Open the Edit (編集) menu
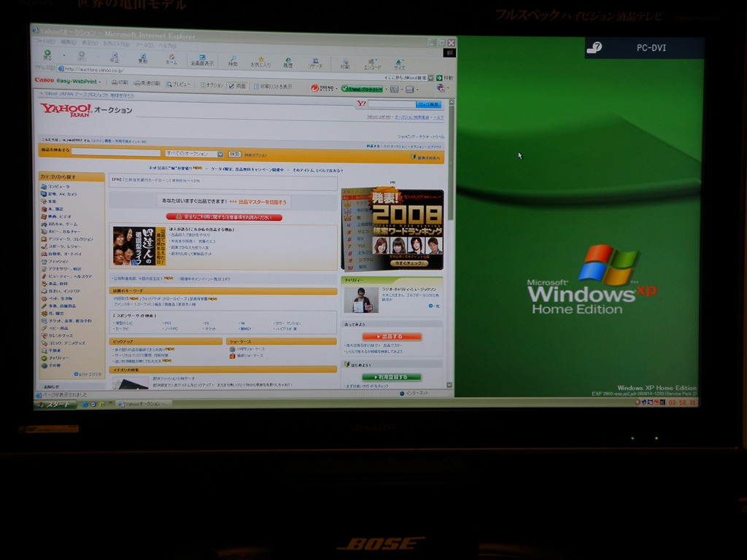Screen dimensions: 747x560 point(68,42)
